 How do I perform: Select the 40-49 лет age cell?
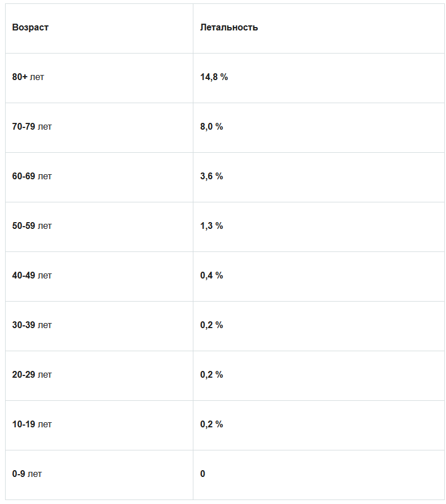(x=32, y=276)
